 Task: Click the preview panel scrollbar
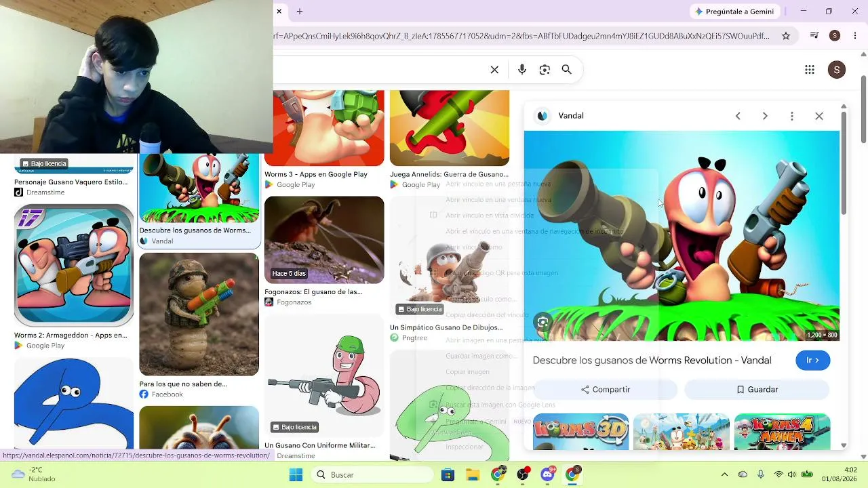[x=844, y=163]
